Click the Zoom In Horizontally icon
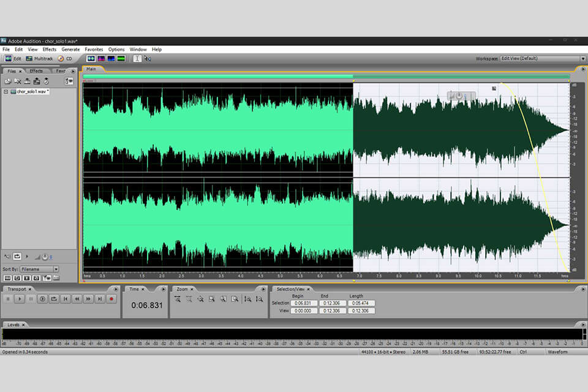Viewport: 588px width, 392px height. coord(177,299)
